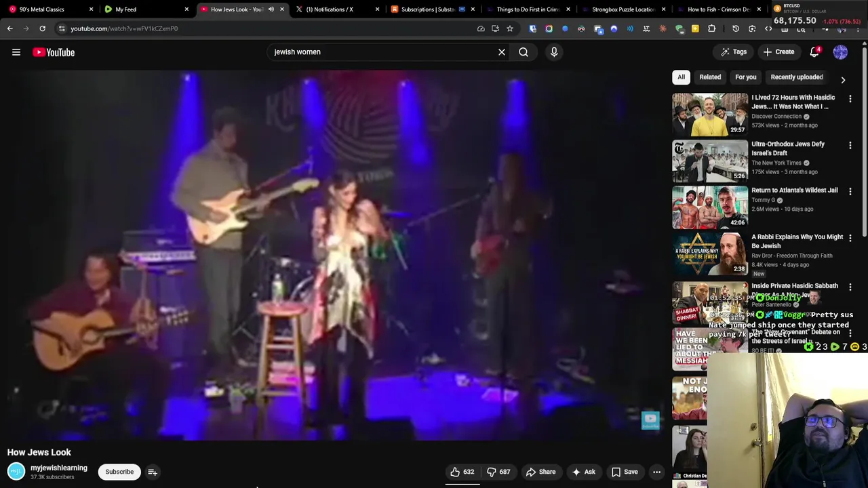Click the site info icon in address bar

tap(62, 28)
